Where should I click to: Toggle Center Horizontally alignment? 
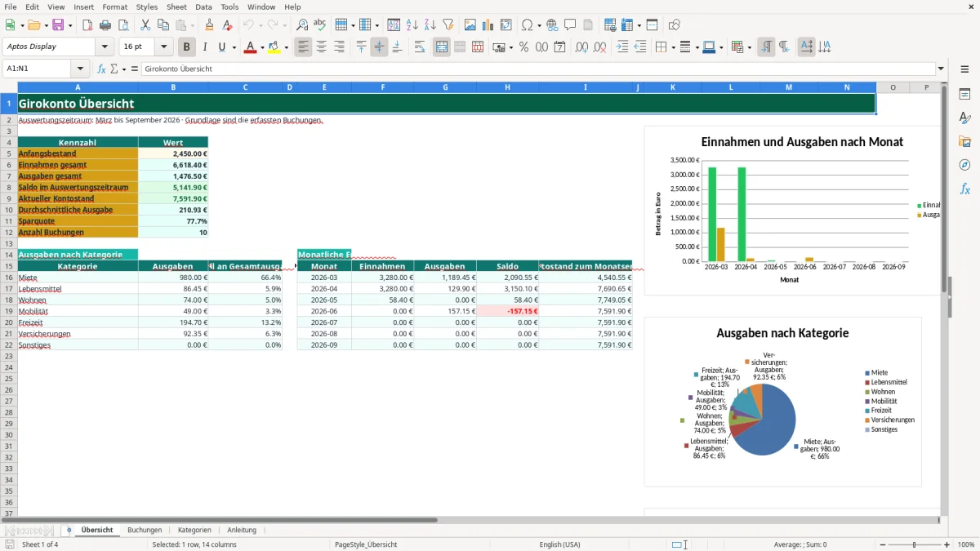322,47
